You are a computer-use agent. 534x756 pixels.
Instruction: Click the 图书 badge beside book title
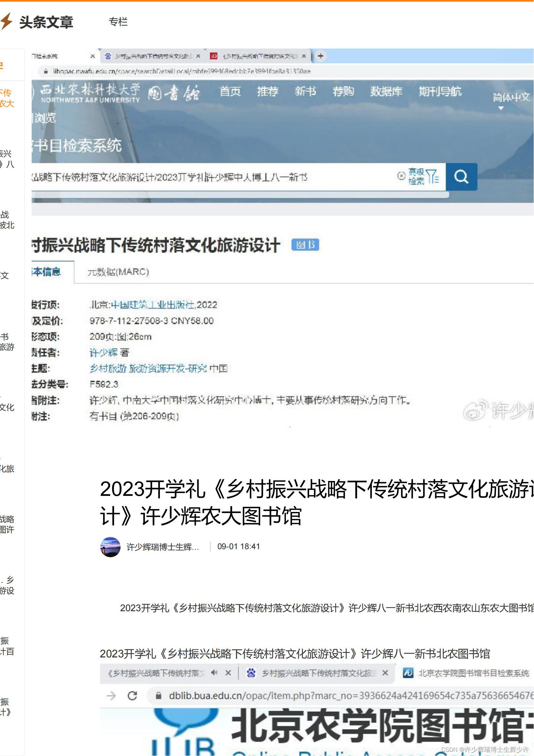click(x=305, y=245)
